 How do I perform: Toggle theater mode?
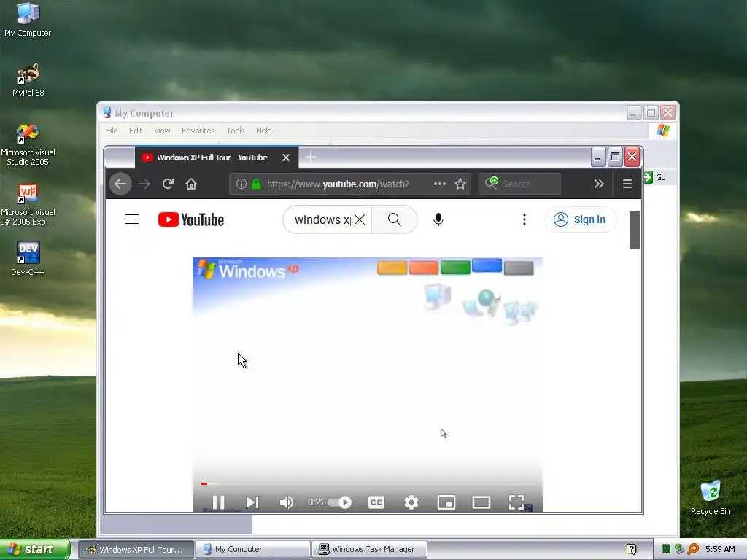[x=481, y=502]
